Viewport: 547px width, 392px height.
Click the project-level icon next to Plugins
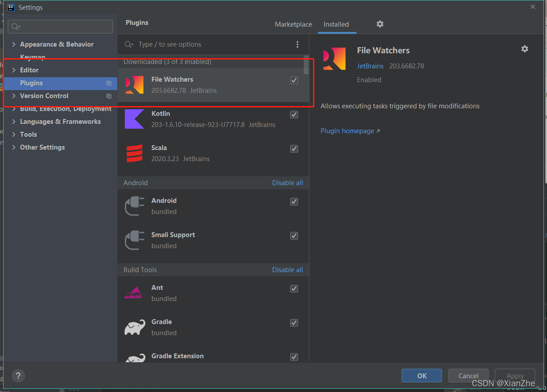point(109,83)
